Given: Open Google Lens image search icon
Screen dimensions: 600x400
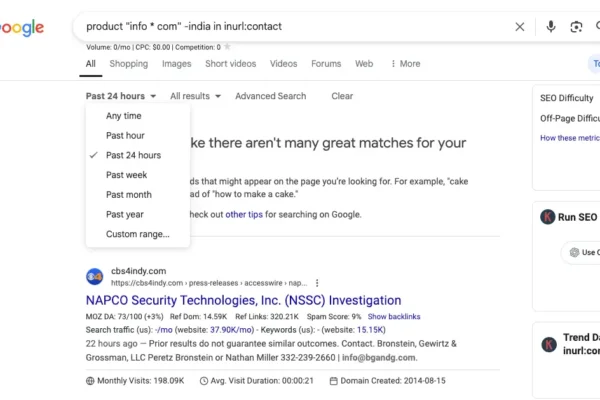Looking at the screenshot, I should point(576,27).
